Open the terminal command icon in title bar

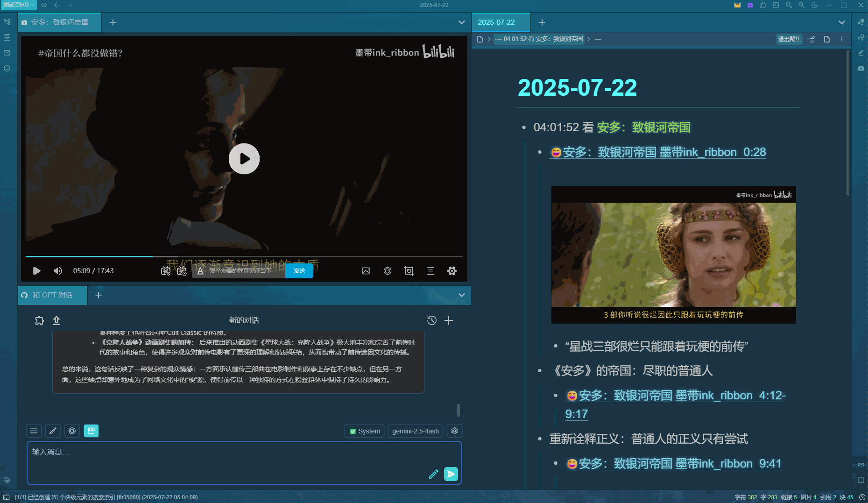click(x=776, y=5)
